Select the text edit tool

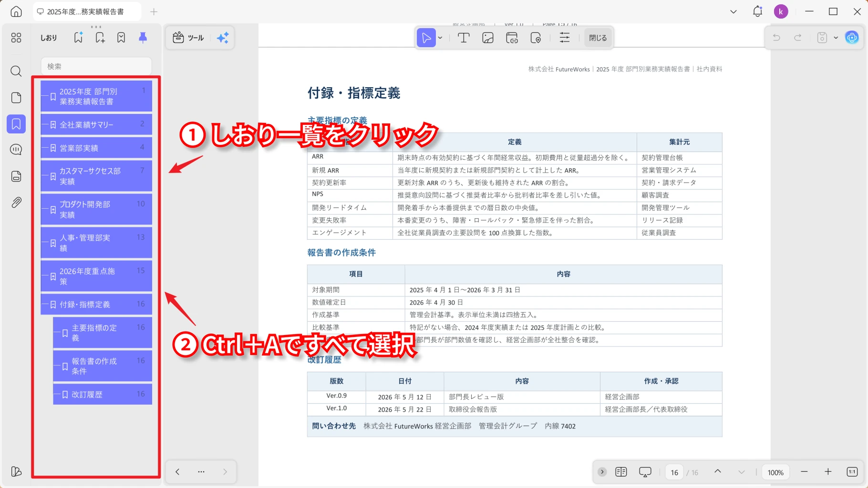pos(464,38)
